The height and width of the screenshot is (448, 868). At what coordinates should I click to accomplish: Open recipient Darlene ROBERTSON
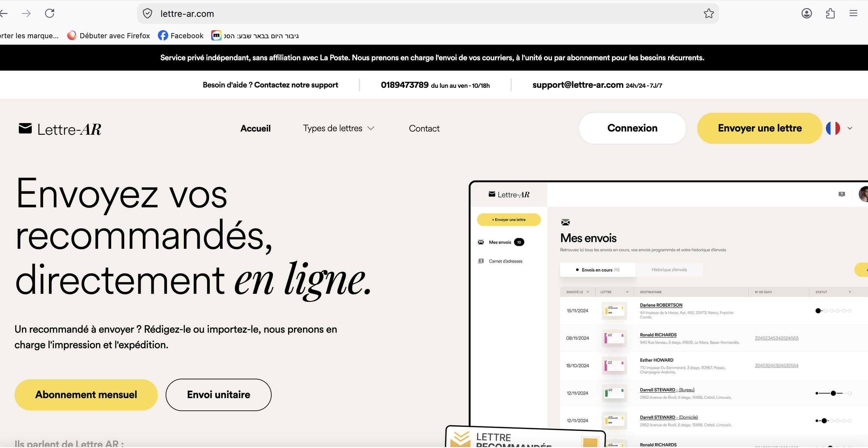click(x=661, y=305)
